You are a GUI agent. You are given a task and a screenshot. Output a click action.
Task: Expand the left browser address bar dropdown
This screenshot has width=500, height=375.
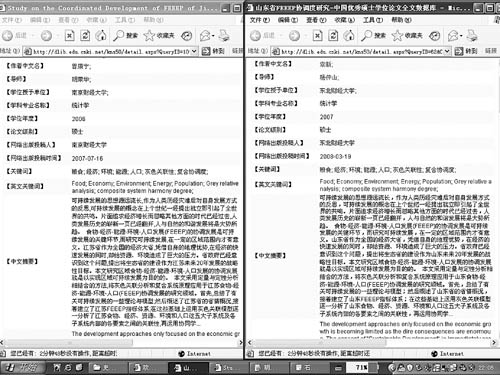[194, 51]
